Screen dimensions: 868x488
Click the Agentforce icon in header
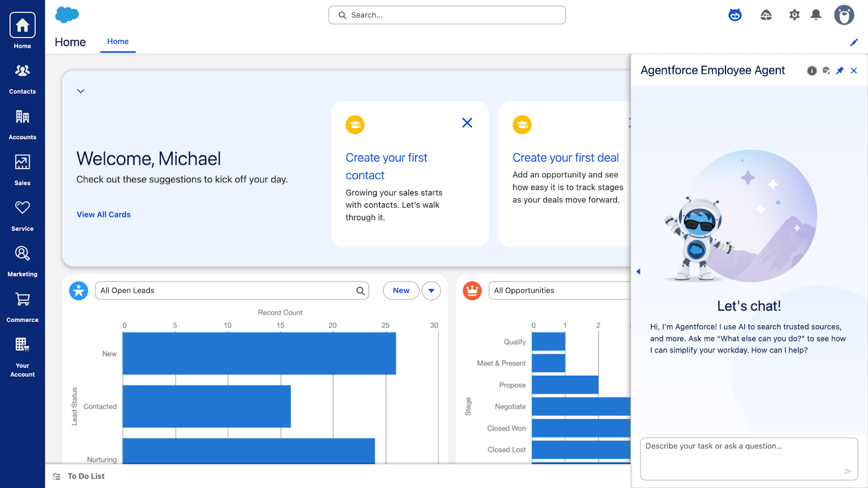coord(735,15)
